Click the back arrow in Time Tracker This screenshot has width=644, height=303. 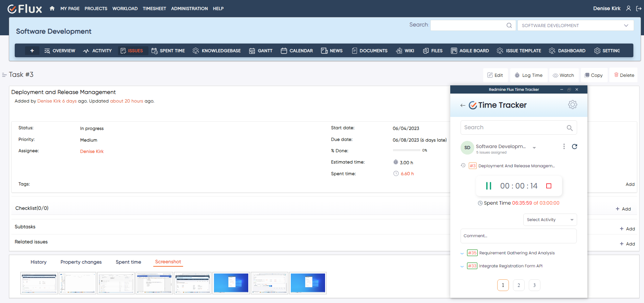463,106
